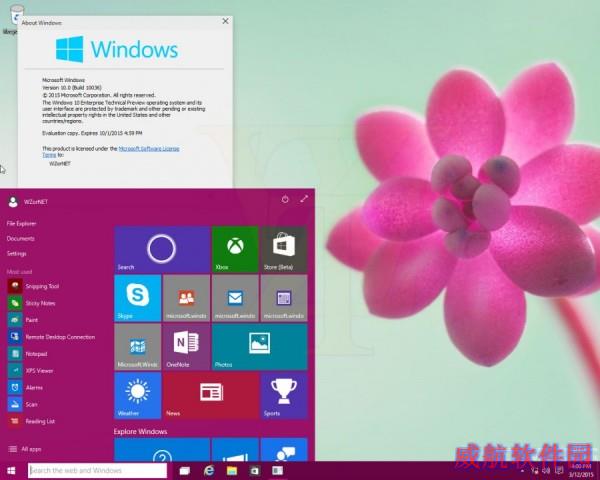Open Documents in Start menu
The image size is (600, 480).
point(21,238)
